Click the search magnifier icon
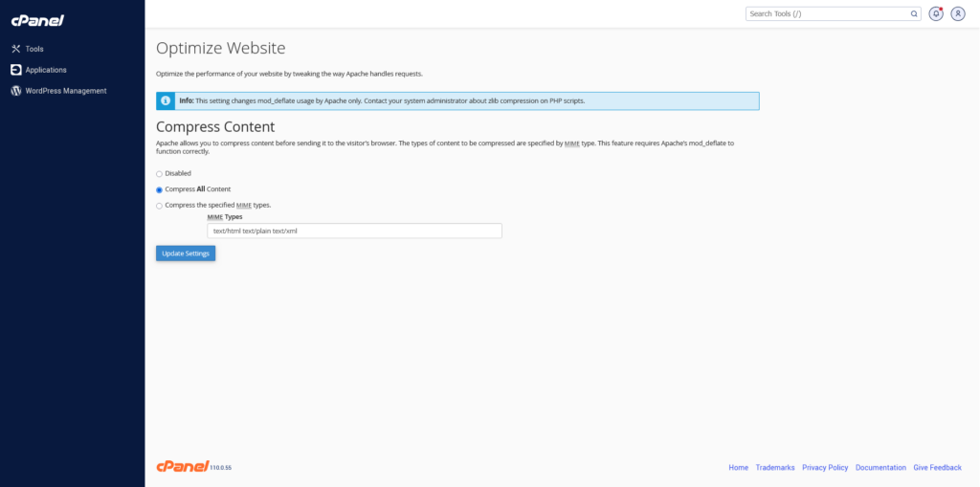 913,14
